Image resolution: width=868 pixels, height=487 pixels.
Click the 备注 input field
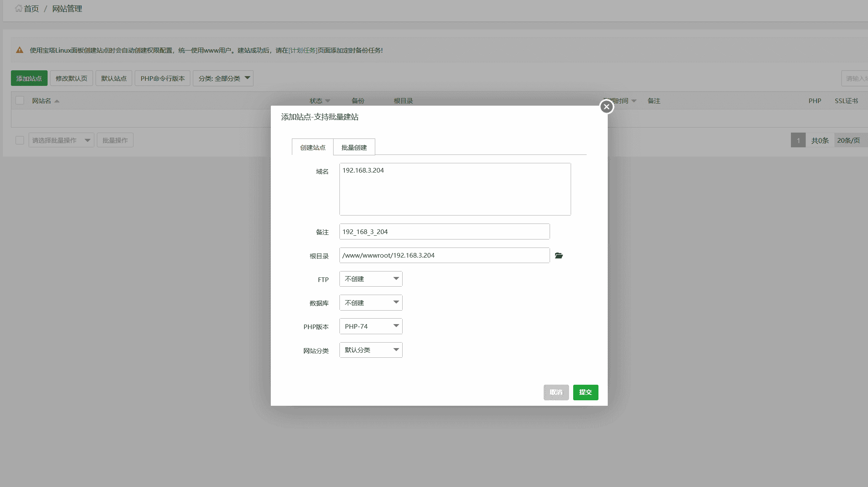pos(444,232)
